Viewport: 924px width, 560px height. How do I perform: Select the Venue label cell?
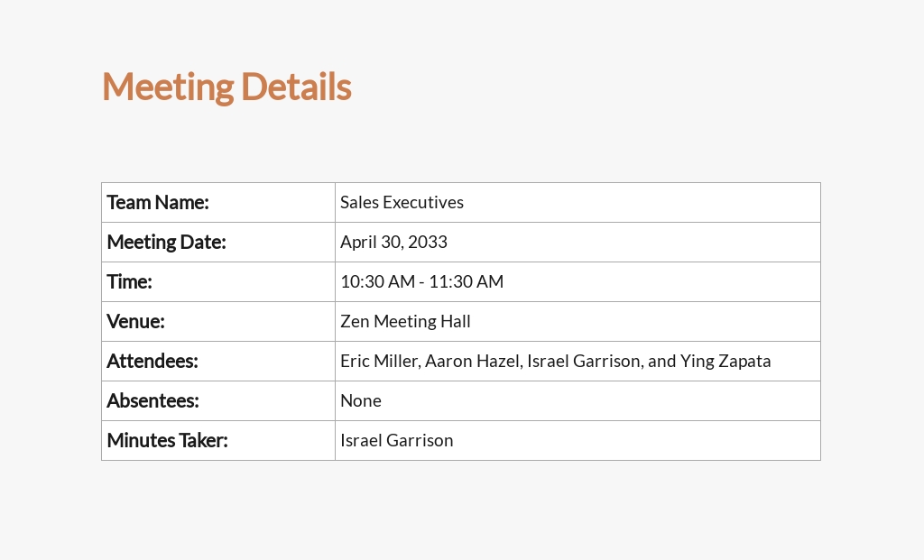pyautogui.click(x=218, y=322)
